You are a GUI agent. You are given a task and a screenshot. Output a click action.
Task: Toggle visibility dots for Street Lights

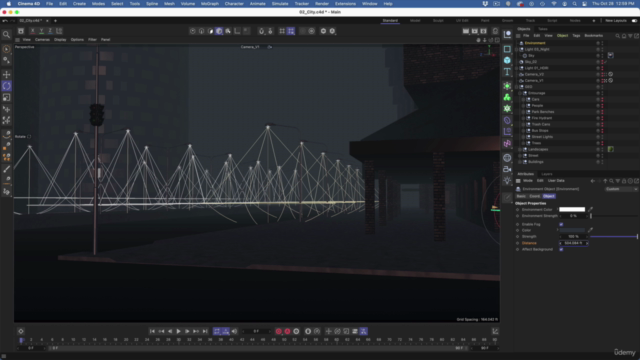(602, 137)
